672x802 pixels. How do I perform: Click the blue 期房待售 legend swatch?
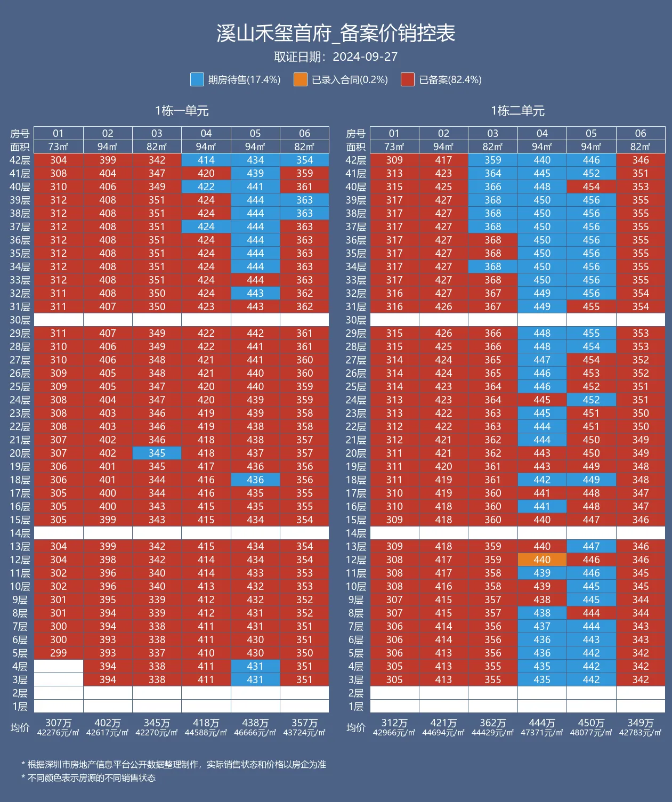coord(197,80)
